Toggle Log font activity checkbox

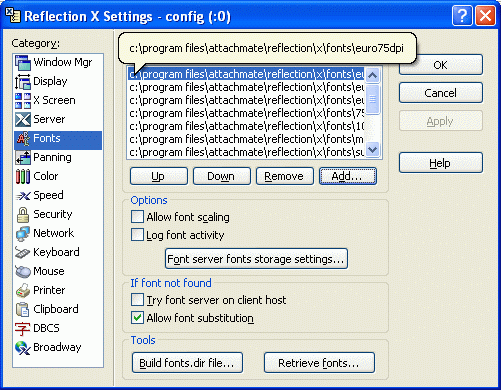click(x=137, y=235)
